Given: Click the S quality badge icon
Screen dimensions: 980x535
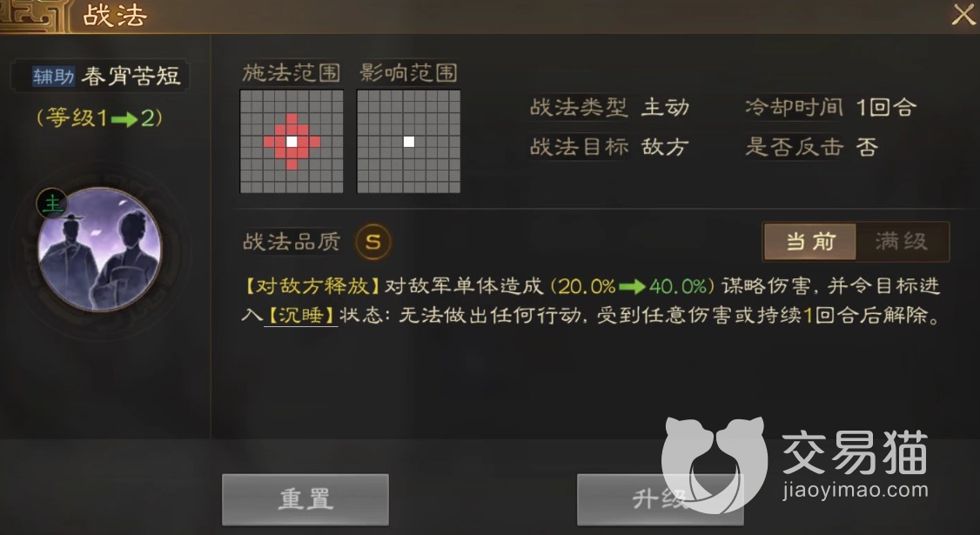Looking at the screenshot, I should [373, 242].
